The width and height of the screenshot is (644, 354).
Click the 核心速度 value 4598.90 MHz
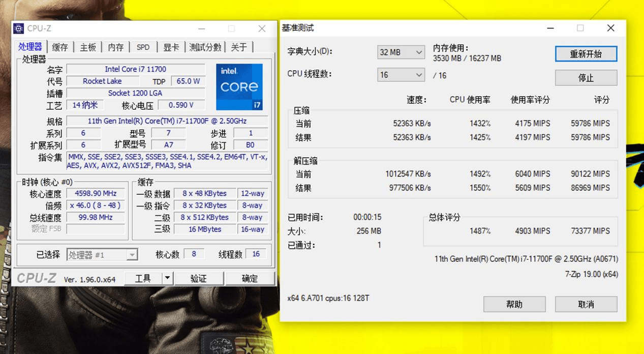pos(96,193)
